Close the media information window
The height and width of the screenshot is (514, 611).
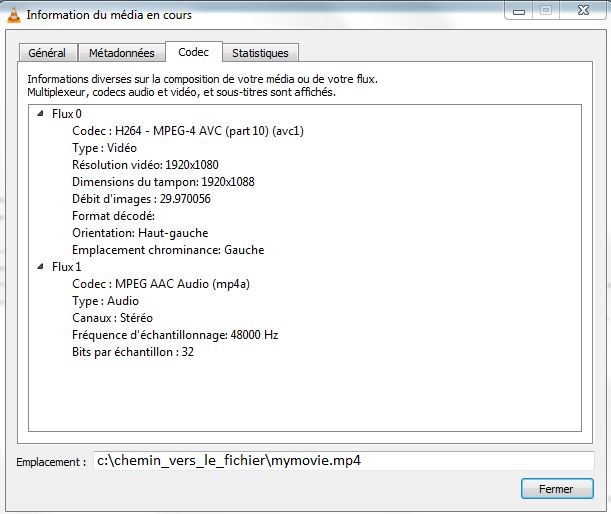tap(583, 11)
